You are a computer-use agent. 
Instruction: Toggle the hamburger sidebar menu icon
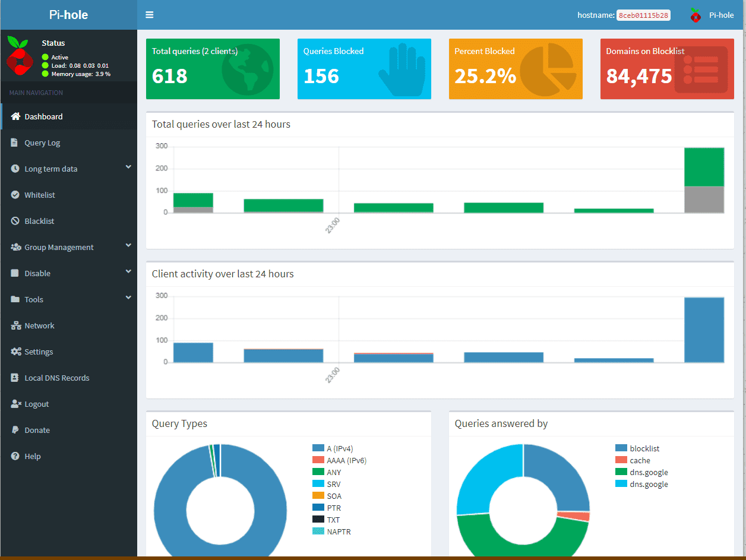(x=150, y=15)
